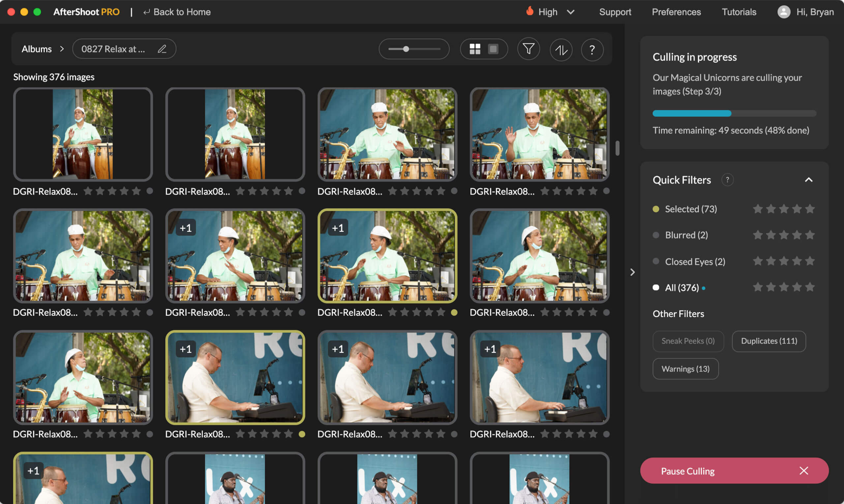844x504 pixels.
Task: Click the user profile avatar icon
Action: (x=784, y=12)
